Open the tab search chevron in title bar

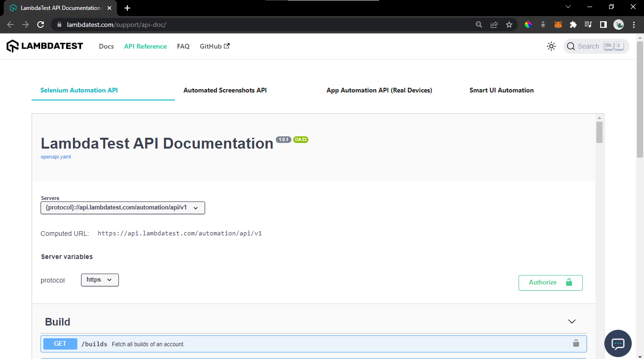pyautogui.click(x=568, y=7)
